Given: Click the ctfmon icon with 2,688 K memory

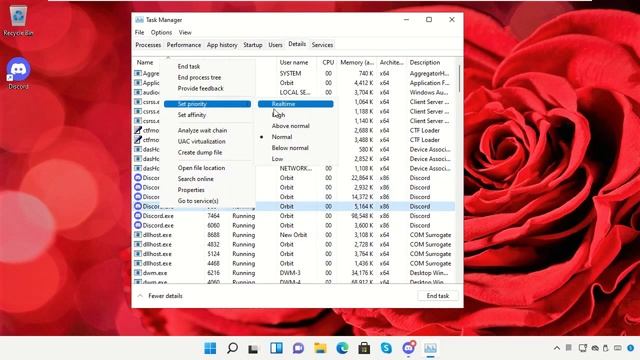Looking at the screenshot, I should click(138, 130).
